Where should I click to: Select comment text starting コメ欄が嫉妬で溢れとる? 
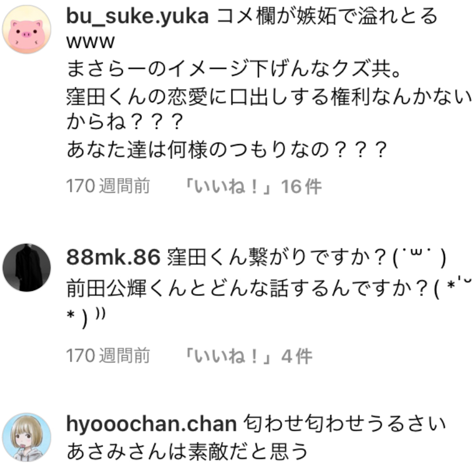pyautogui.click(x=327, y=16)
